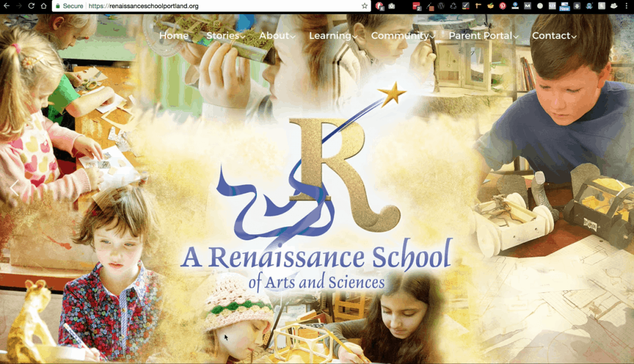Expand the Parent Portal dropdown chevron

coord(516,37)
